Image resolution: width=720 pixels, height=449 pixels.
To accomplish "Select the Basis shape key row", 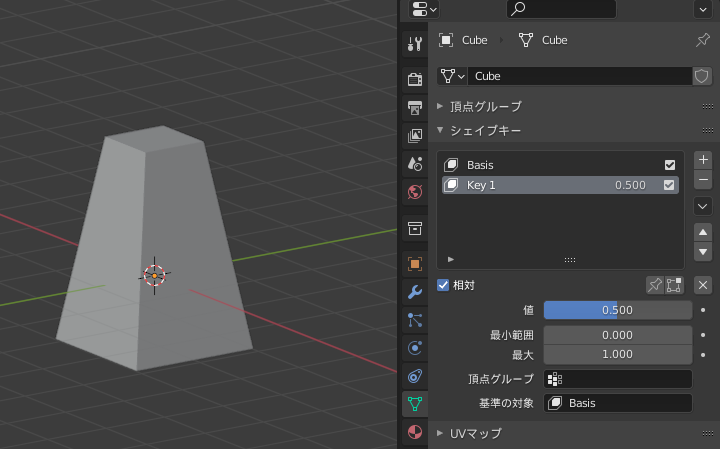I will 560,165.
